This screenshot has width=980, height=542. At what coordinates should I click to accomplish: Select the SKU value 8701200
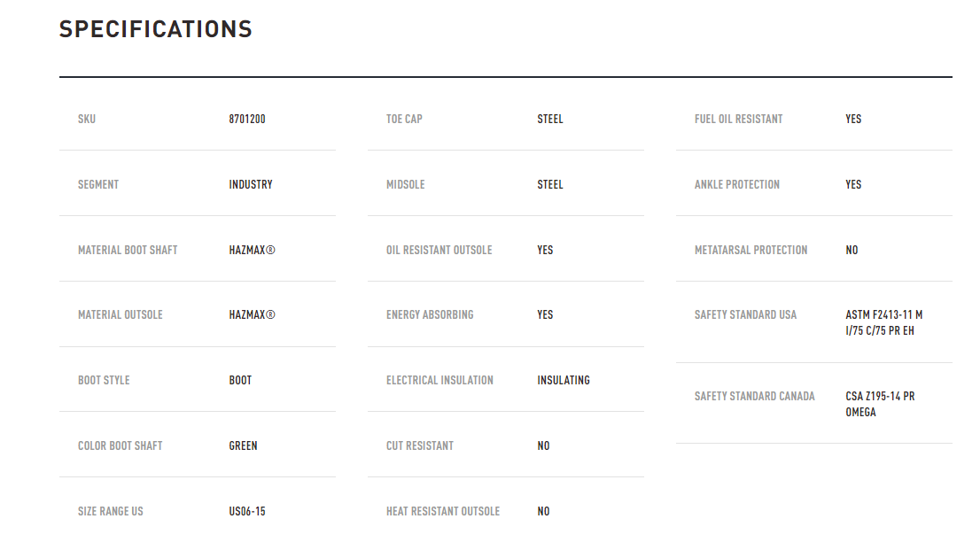[247, 120]
